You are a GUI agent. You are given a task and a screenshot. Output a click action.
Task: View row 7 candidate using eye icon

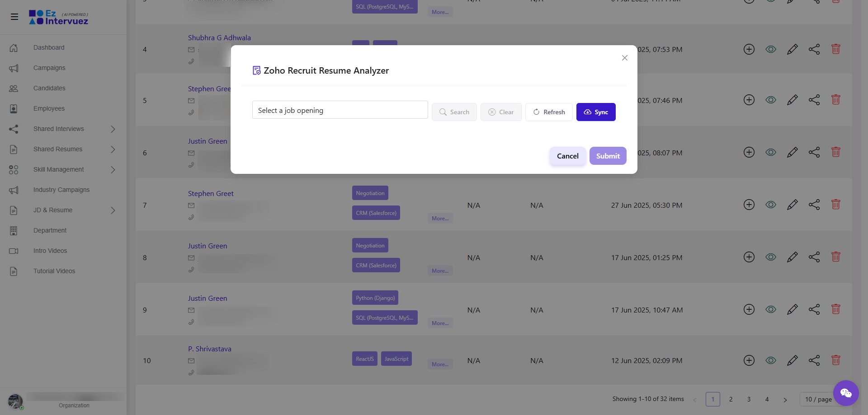click(x=770, y=205)
